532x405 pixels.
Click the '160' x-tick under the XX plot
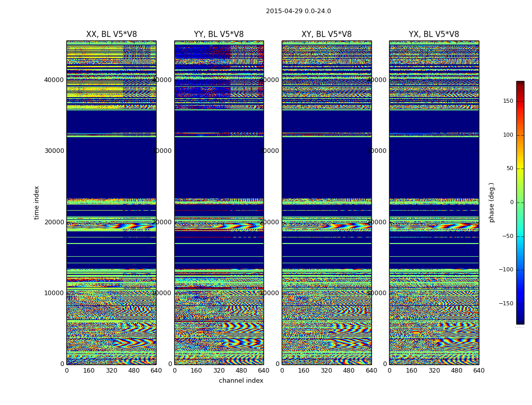point(89,371)
